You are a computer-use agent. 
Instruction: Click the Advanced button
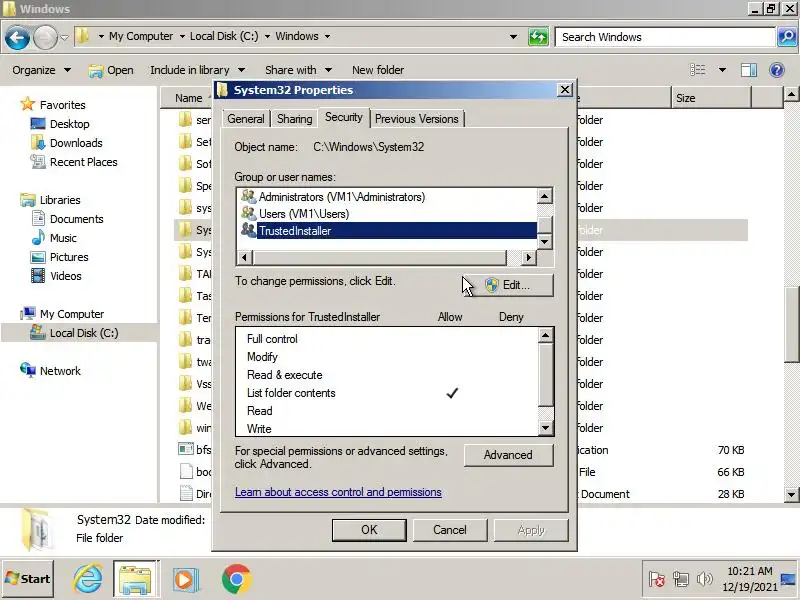click(508, 455)
